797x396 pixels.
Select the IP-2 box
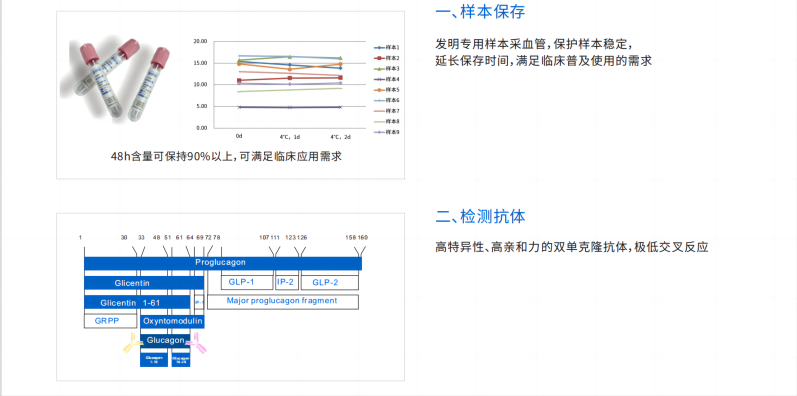pyautogui.click(x=287, y=283)
